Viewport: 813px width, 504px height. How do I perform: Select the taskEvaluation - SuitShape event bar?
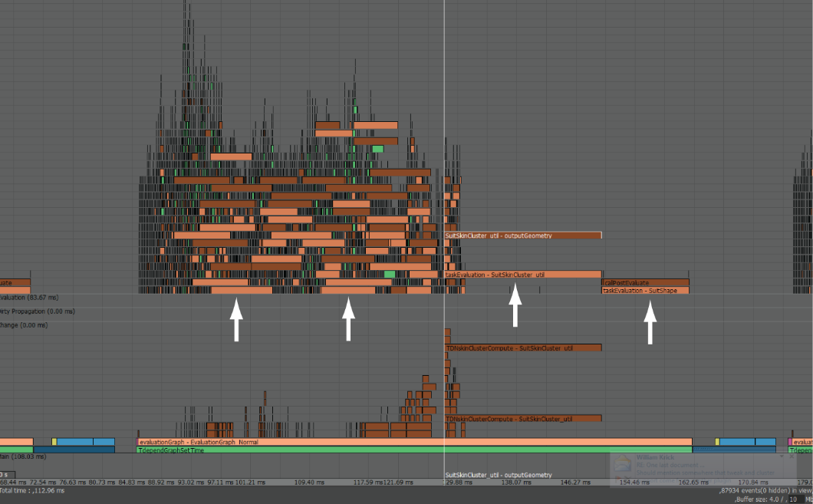click(646, 291)
